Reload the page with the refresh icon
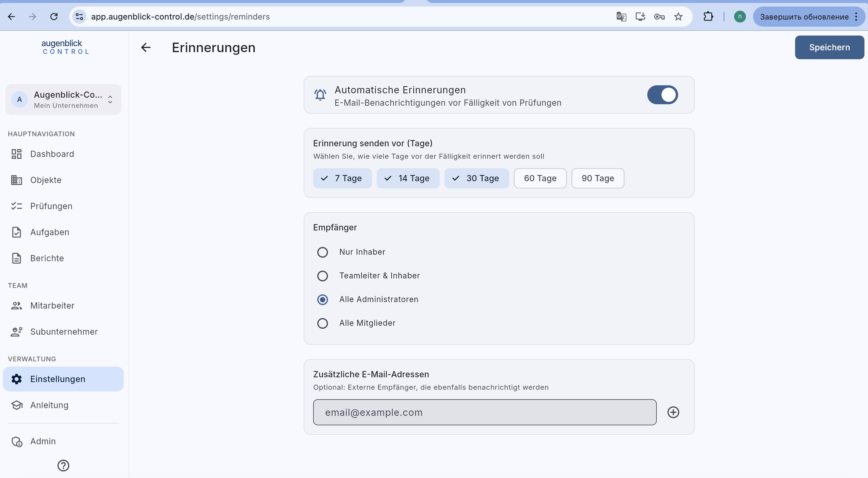This screenshot has height=478, width=868. click(x=54, y=17)
